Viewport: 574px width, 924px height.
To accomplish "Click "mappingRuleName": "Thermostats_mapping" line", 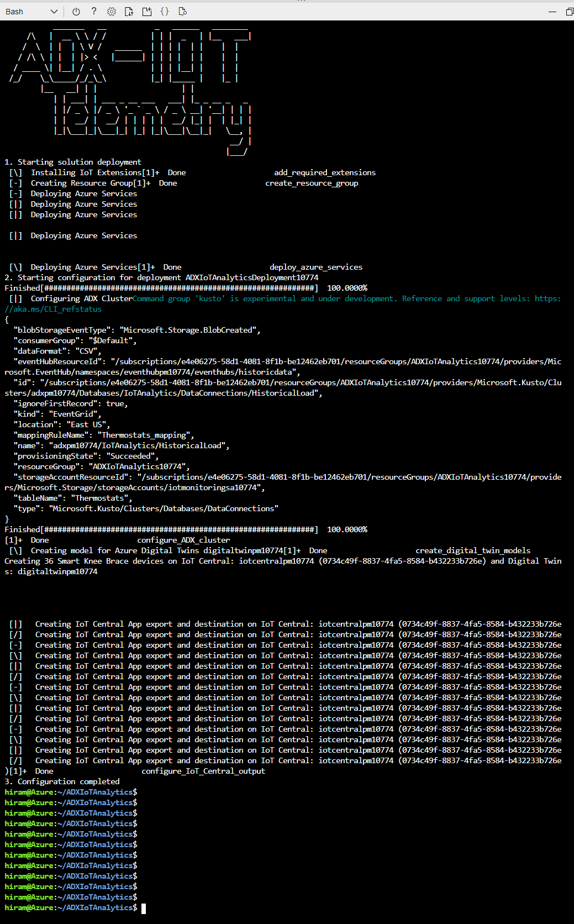I will 104,435.
